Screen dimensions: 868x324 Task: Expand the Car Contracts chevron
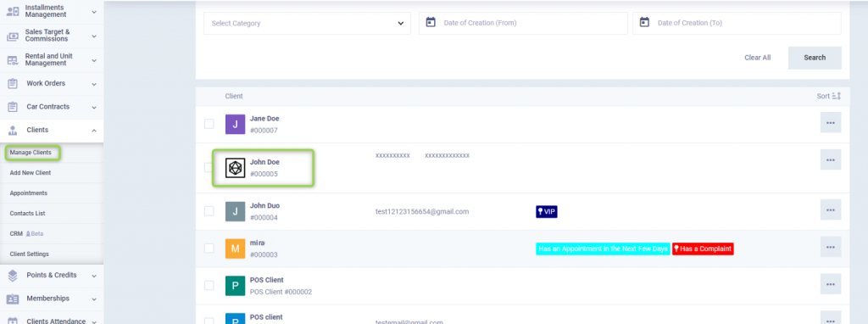pyautogui.click(x=94, y=108)
